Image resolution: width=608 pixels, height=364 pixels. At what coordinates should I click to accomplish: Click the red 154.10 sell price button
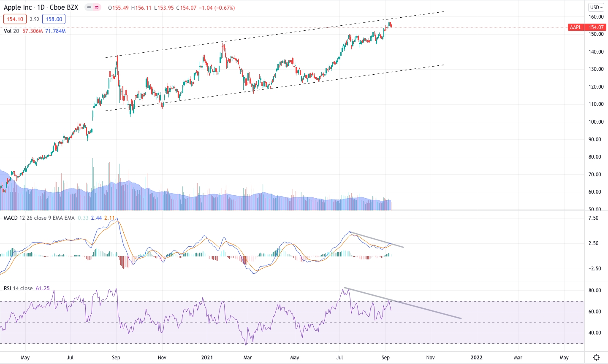click(15, 19)
